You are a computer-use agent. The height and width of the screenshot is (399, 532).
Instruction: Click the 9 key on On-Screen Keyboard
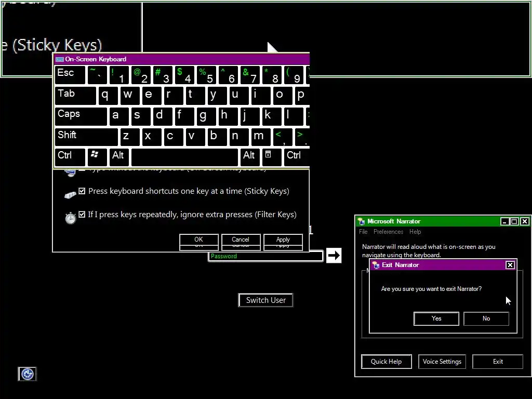[x=294, y=75]
